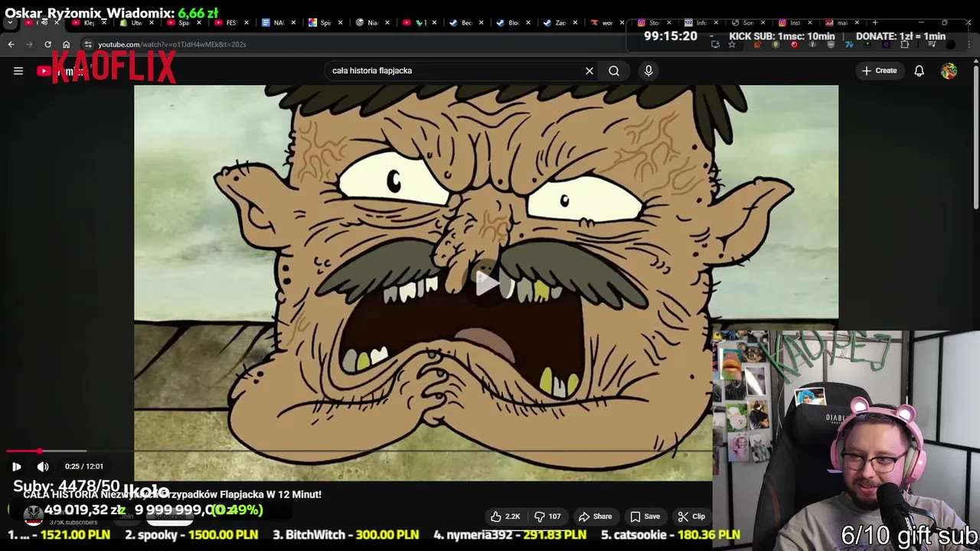Viewport: 980px width, 551px height.
Task: Switch to the 'Info' tab
Action: [700, 23]
